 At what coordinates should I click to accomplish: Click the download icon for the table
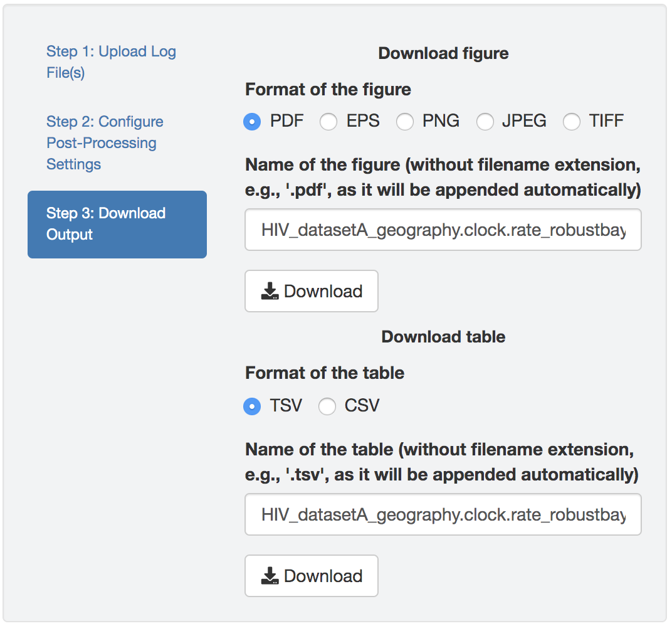pos(270,576)
